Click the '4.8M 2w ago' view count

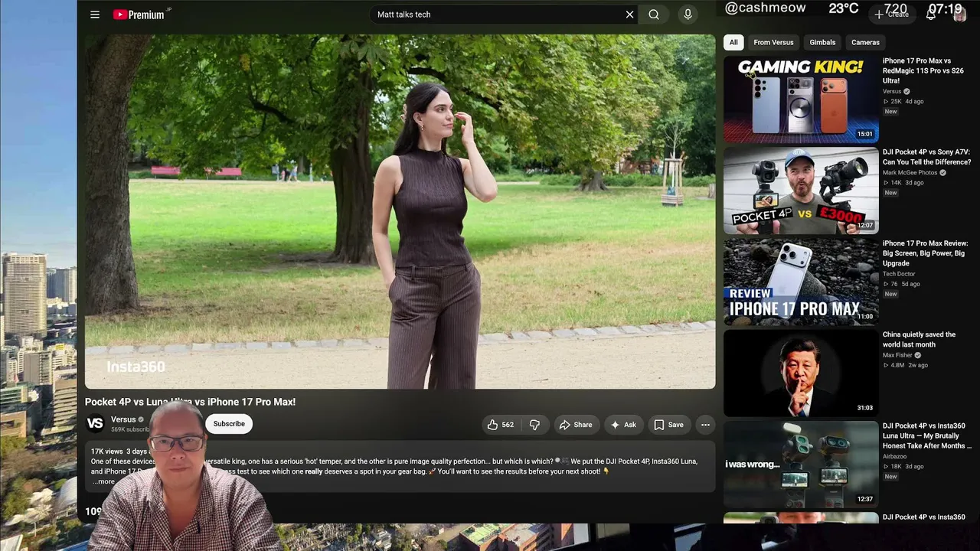pos(906,365)
